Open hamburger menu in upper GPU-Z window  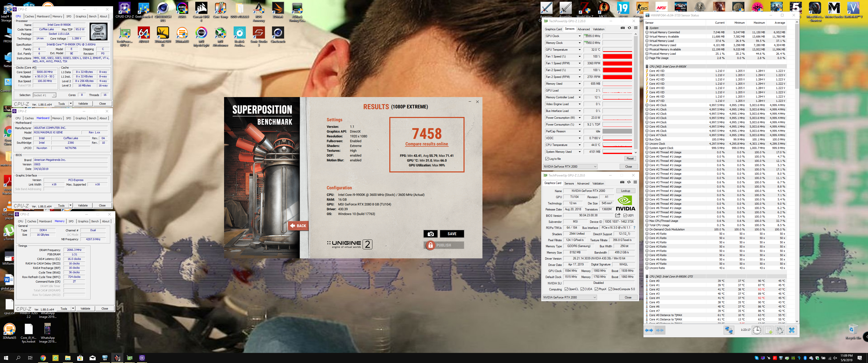pyautogui.click(x=636, y=28)
